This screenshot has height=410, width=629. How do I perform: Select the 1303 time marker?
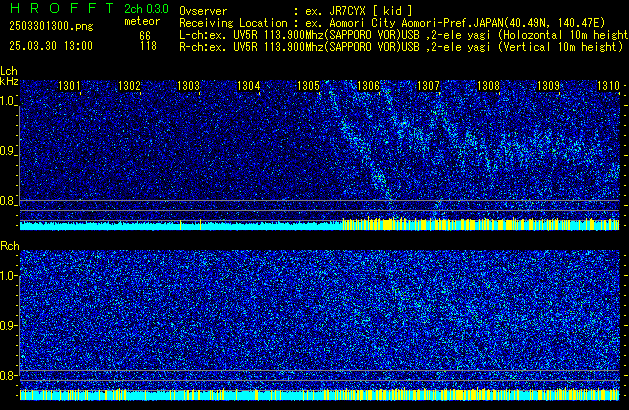(189, 86)
